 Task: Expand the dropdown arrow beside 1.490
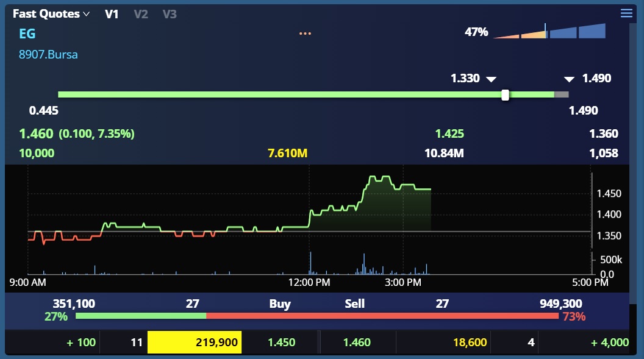pyautogui.click(x=568, y=79)
